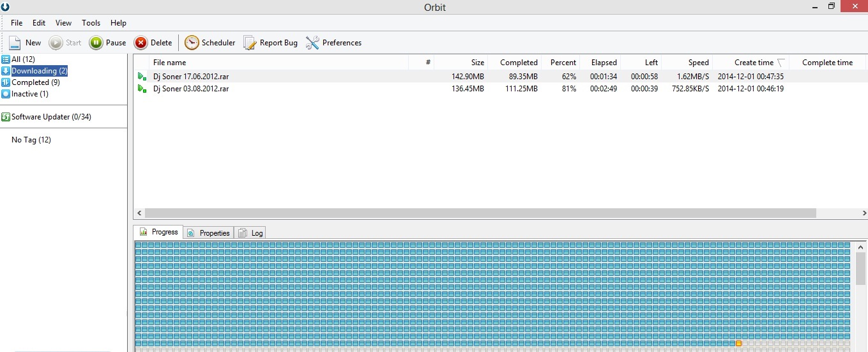Screen dimensions: 868x352
Task: Click the Completed (9) category icon
Action: click(6, 82)
